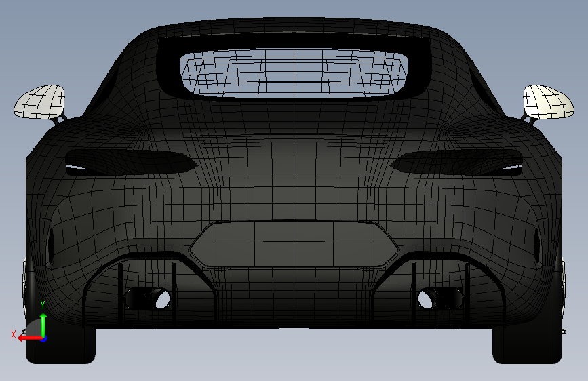Image resolution: width=588 pixels, height=381 pixels.
Task: Click the red X axis arrow of the triad
Action: point(30,338)
